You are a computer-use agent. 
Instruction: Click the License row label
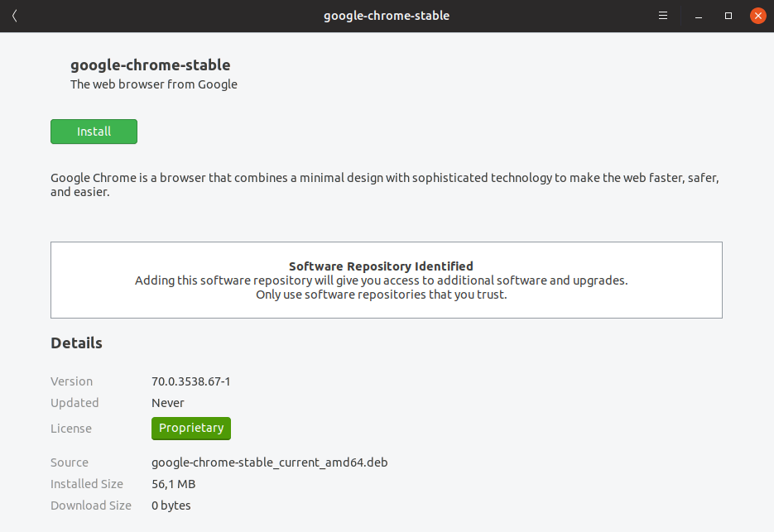[x=71, y=429]
